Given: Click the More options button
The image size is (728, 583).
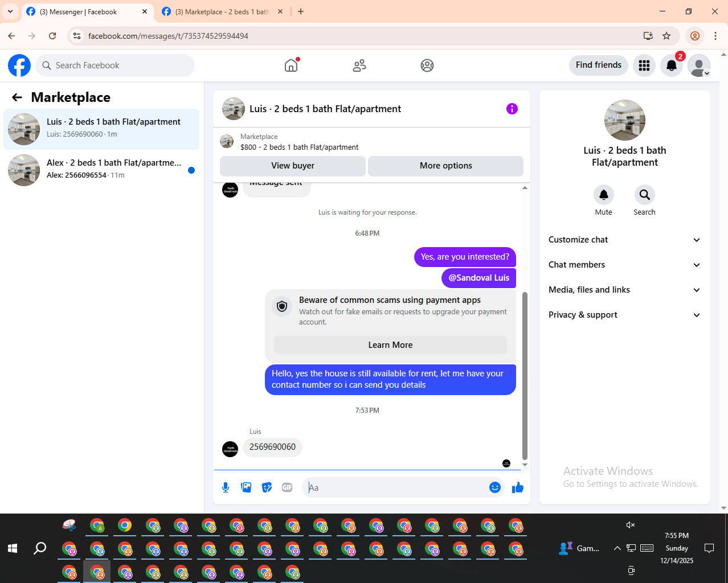Looking at the screenshot, I should point(445,166).
